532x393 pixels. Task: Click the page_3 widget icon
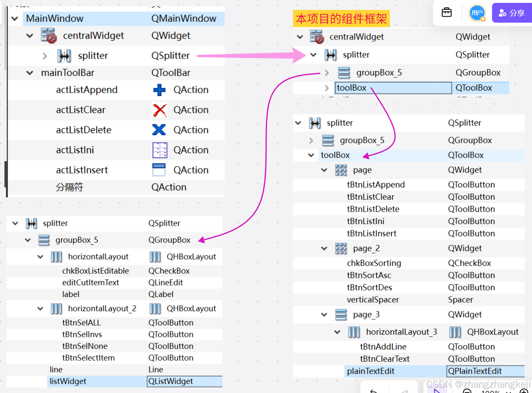pos(341,315)
